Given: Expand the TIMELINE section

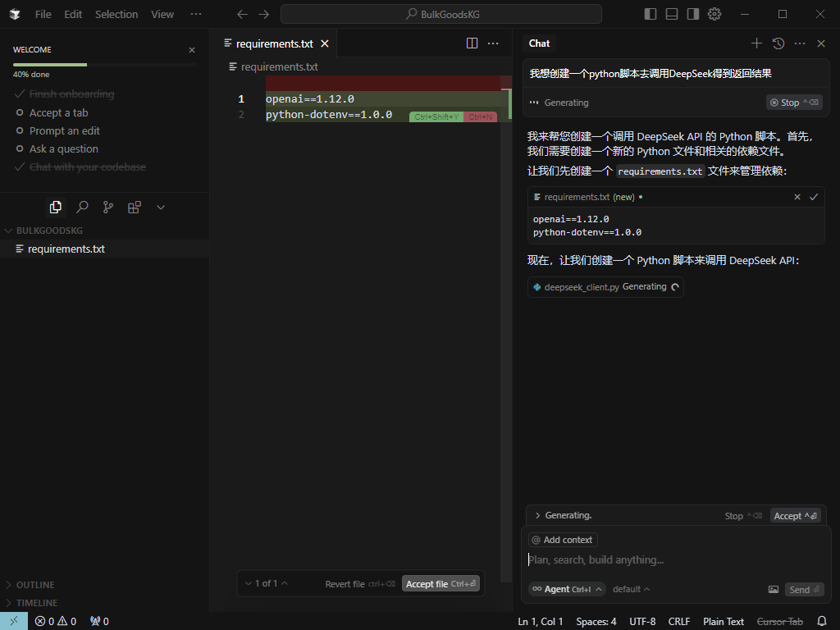Looking at the screenshot, I should click(37, 603).
